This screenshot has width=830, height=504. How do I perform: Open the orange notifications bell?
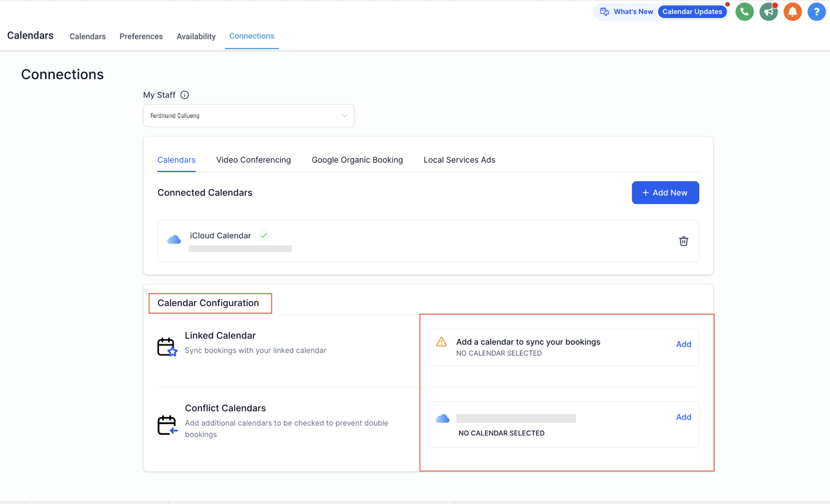[x=792, y=12]
